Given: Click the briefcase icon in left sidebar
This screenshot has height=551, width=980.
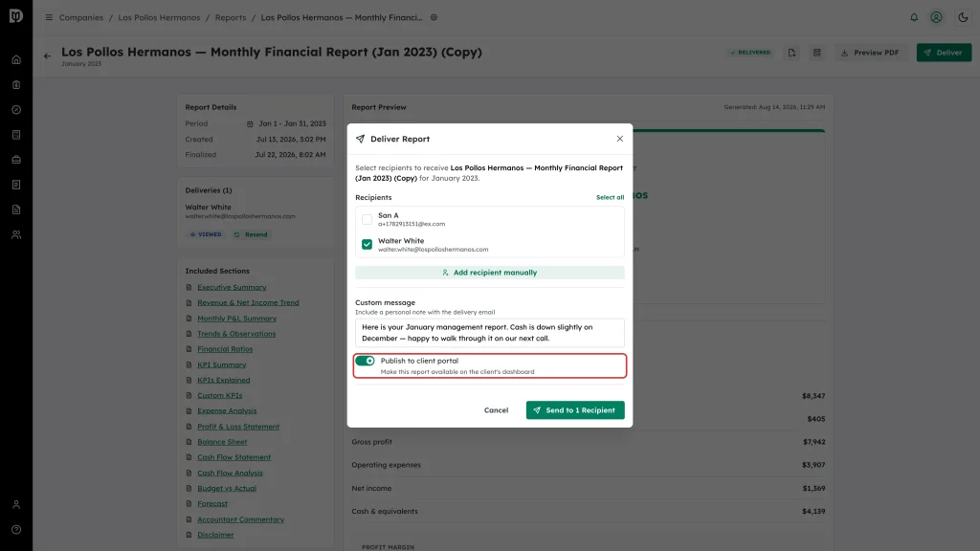Looking at the screenshot, I should pos(16,160).
